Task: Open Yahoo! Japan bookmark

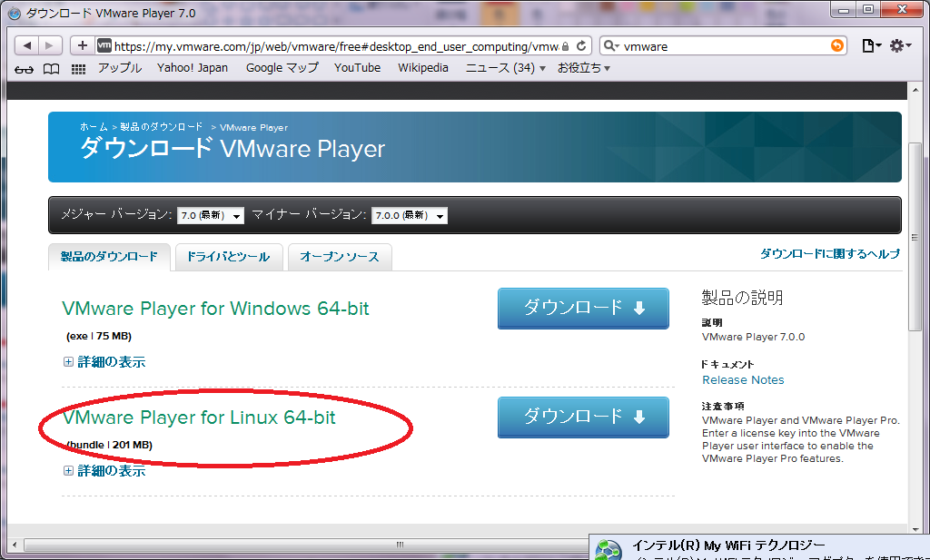Action: [193, 68]
